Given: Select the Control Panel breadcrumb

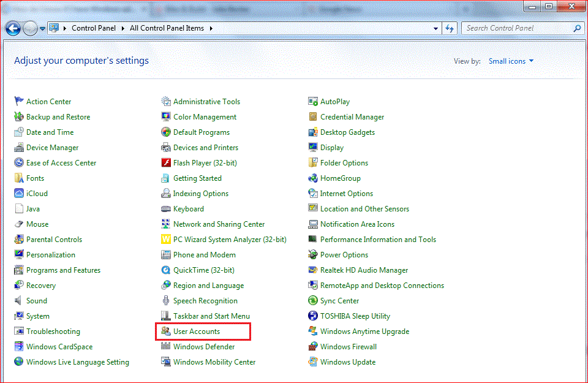Looking at the screenshot, I should (94, 28).
